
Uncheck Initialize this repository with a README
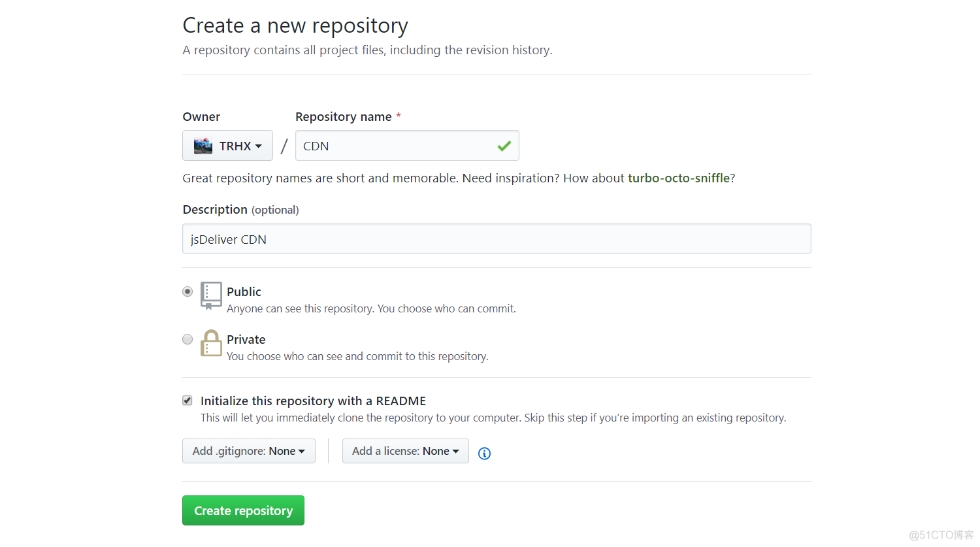[x=187, y=400]
